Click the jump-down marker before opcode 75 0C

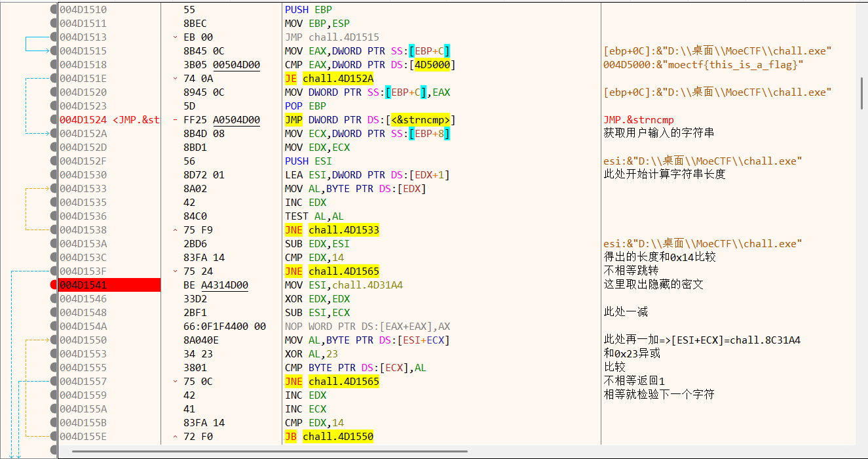tap(175, 382)
